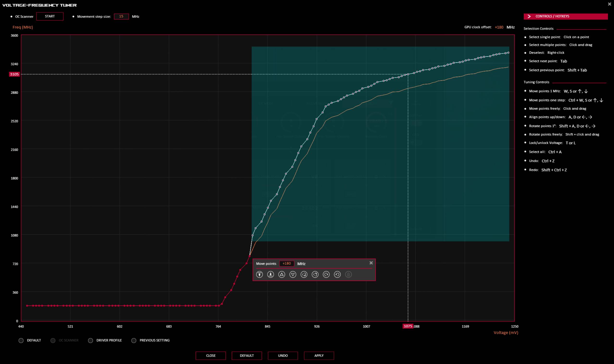Click the rotate points clockwise icon
The width and height of the screenshot is (614, 364).
pos(326,275)
